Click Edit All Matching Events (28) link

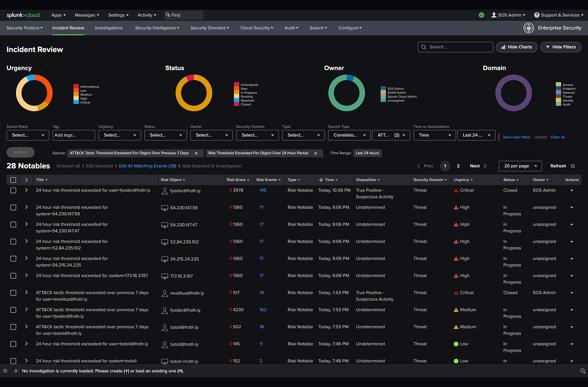[x=147, y=166]
